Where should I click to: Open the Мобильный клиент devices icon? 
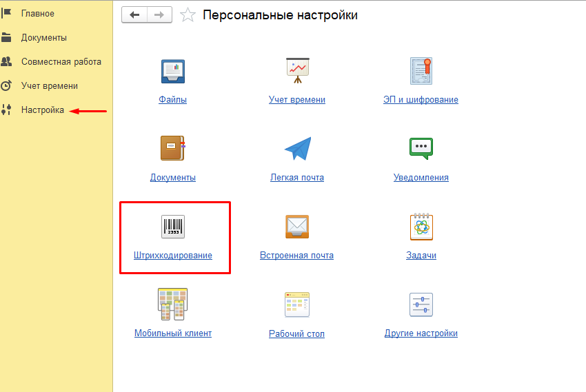click(x=172, y=304)
